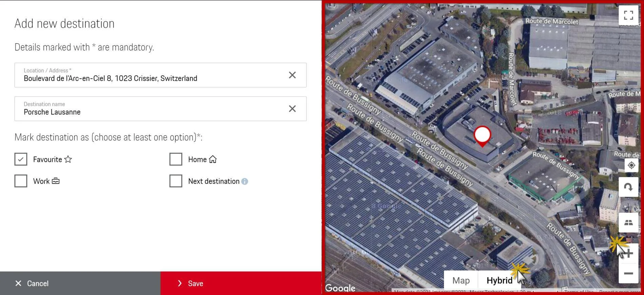This screenshot has width=644, height=295.
Task: Tilt the map perspective
Action: pos(628,223)
